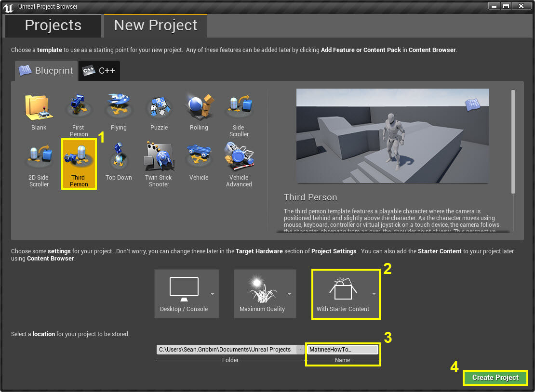Image resolution: width=535 pixels, height=392 pixels.
Task: Click the Unreal Engine logo in title bar
Action: [8, 7]
